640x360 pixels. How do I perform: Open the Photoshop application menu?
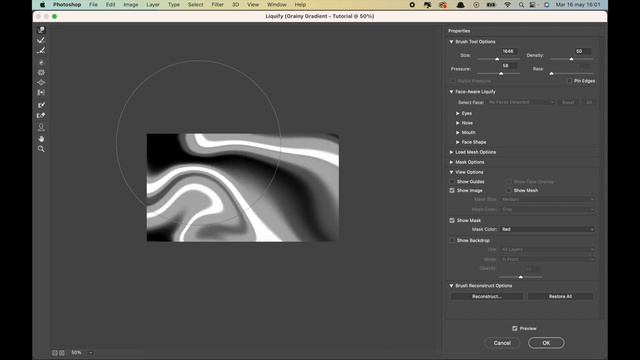tap(67, 4)
